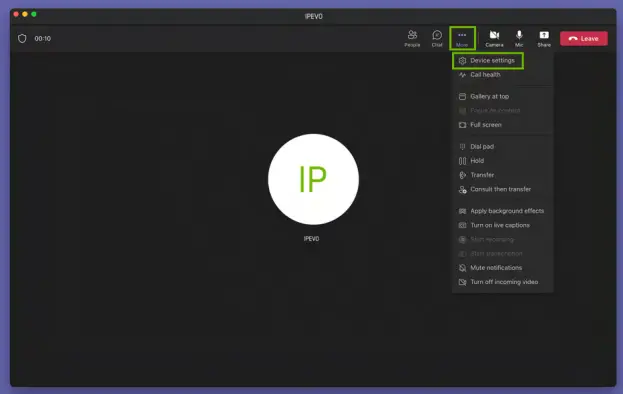Click the background effects icon
Image resolution: width=623 pixels, height=394 pixels.
462,211
